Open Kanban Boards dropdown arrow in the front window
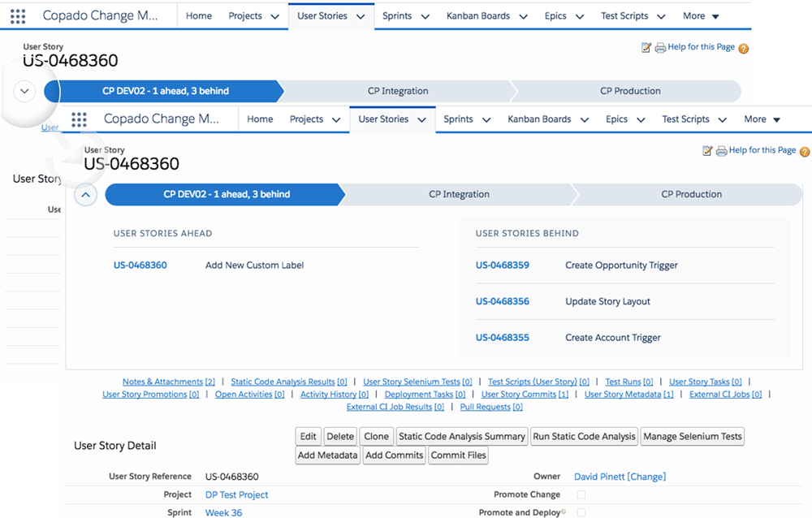Screen dimensions: 812x518 point(585,119)
